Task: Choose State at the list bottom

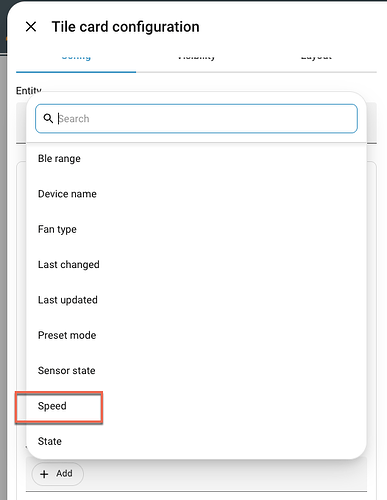Action: (x=196, y=441)
